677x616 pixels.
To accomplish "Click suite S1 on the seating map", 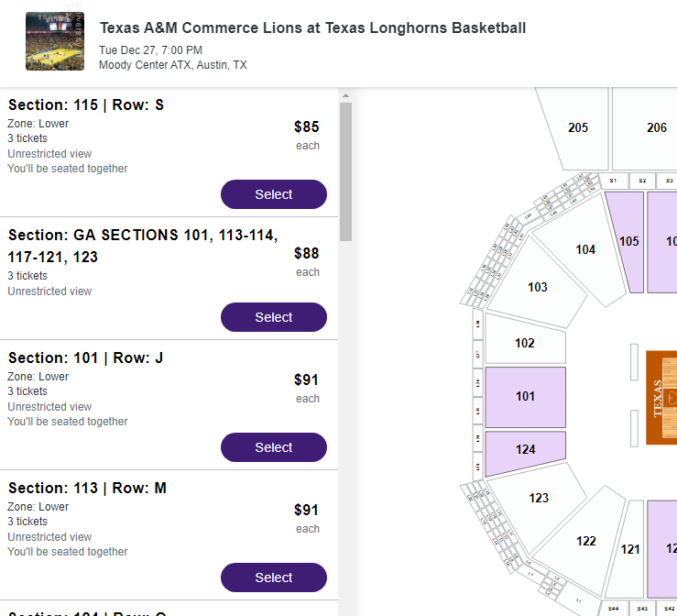I will [x=613, y=181].
